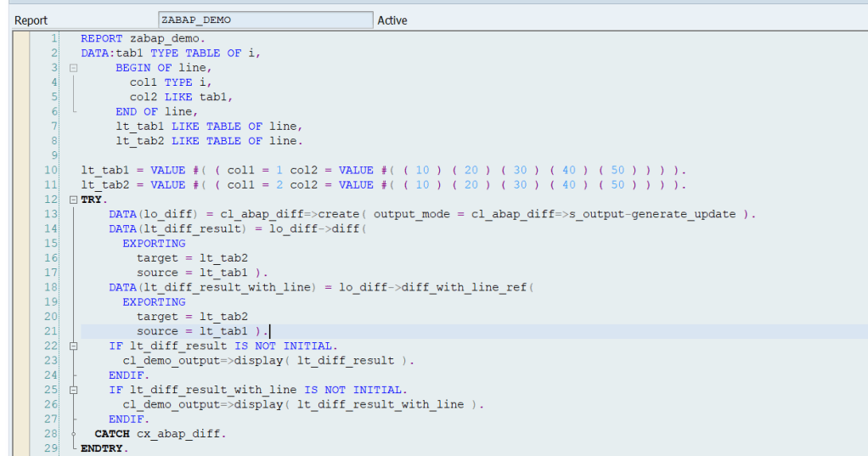Click diff_with_line_ref method call
Image resolution: width=868 pixels, height=456 pixels.
pyautogui.click(x=466, y=288)
